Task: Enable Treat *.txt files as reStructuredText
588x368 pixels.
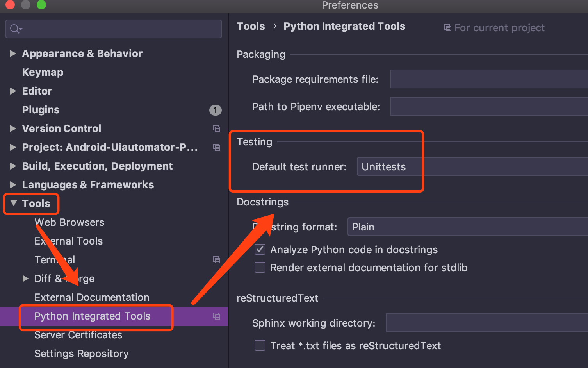Action: click(260, 346)
